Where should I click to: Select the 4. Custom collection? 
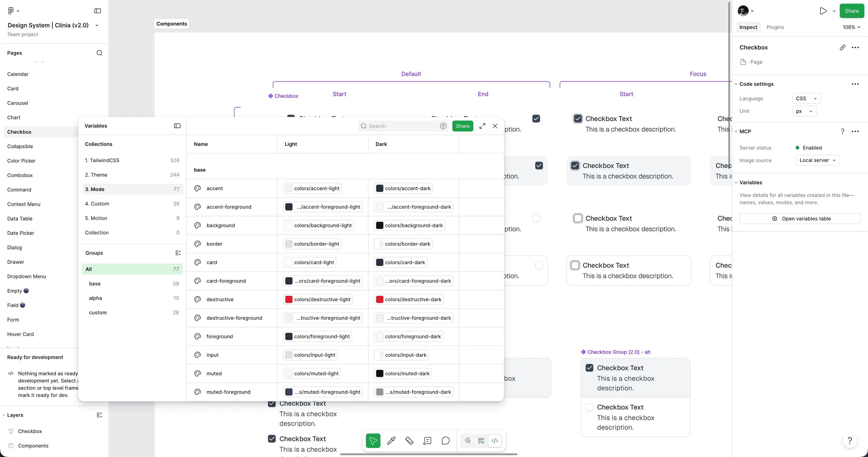tap(132, 204)
